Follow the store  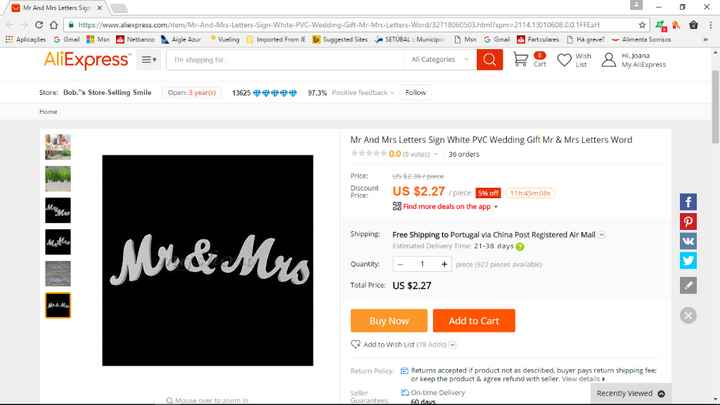click(x=415, y=92)
